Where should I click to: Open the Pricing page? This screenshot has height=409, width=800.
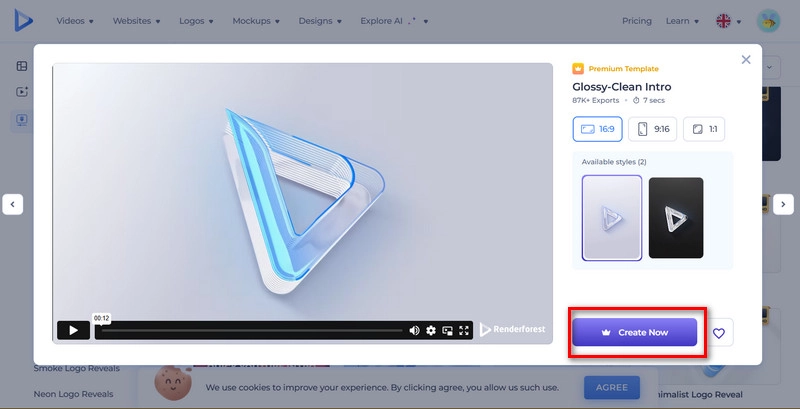click(x=636, y=21)
